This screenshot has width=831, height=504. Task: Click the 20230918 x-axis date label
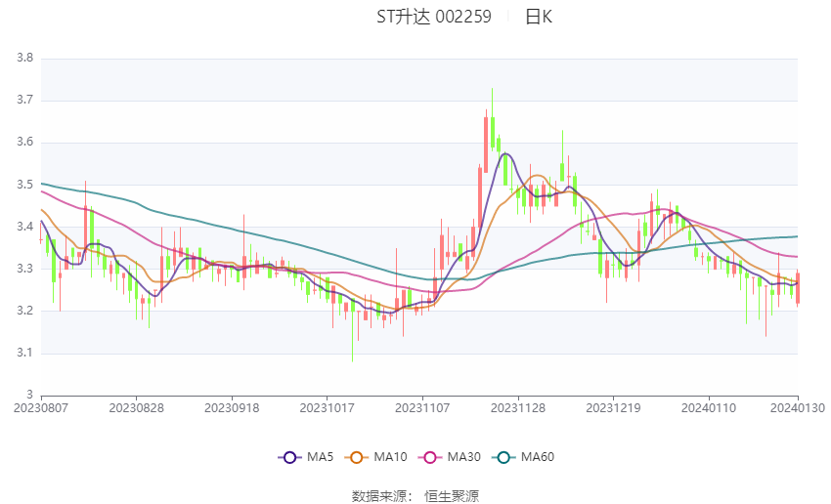(232, 408)
